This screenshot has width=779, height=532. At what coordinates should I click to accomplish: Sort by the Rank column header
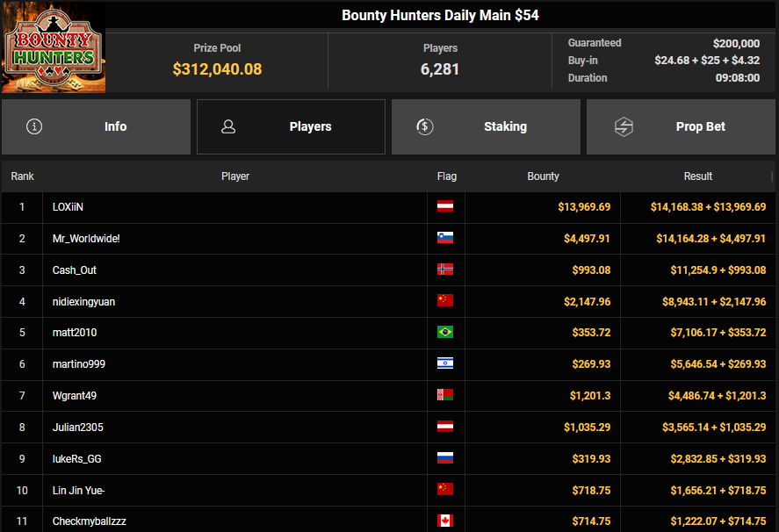pyautogui.click(x=22, y=176)
